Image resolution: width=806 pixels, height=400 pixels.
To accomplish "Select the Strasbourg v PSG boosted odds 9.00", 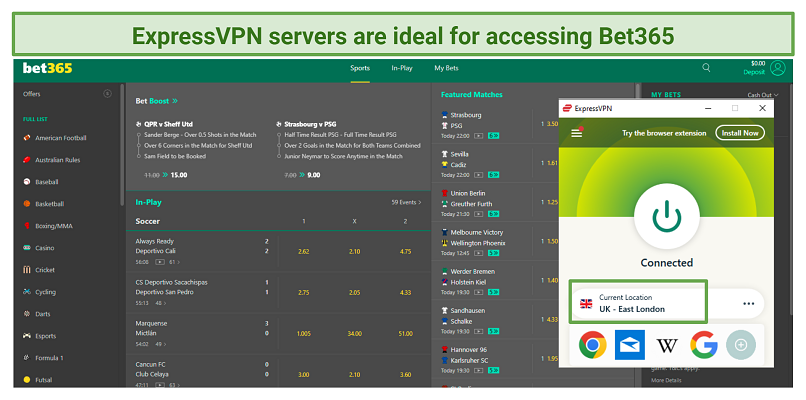I will 314,175.
